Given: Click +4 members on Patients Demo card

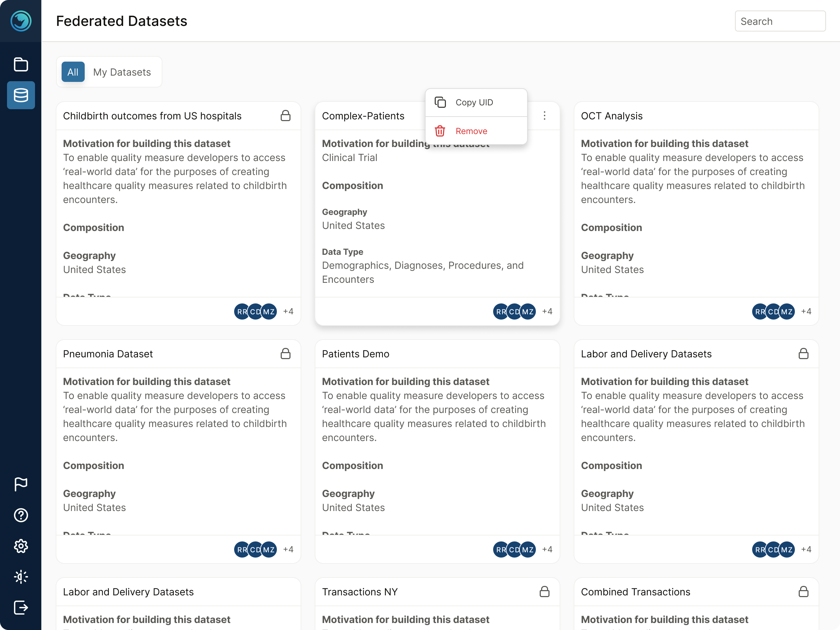Looking at the screenshot, I should [547, 549].
